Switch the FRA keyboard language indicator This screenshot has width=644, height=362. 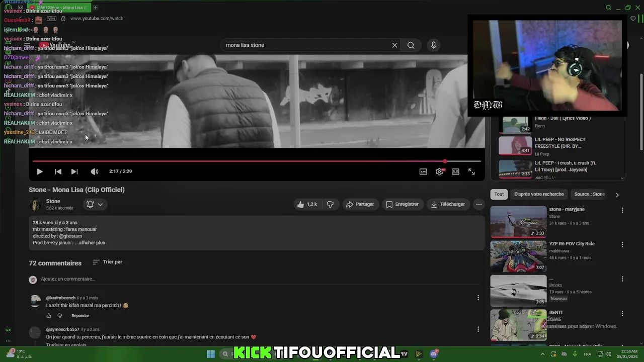(x=588, y=354)
